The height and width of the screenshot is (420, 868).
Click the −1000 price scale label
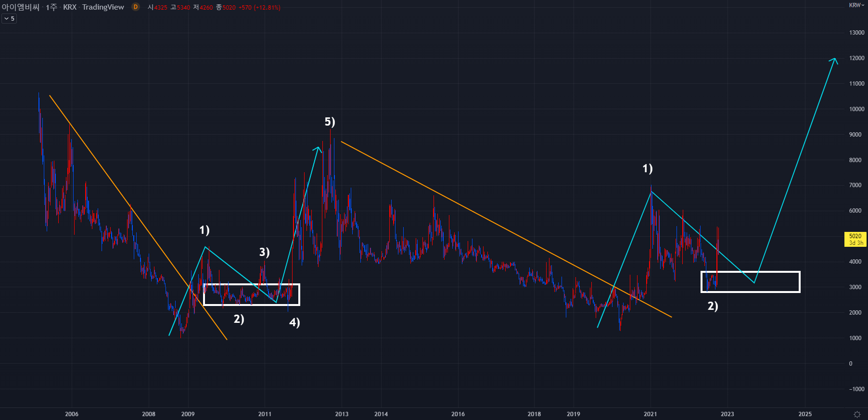point(856,389)
